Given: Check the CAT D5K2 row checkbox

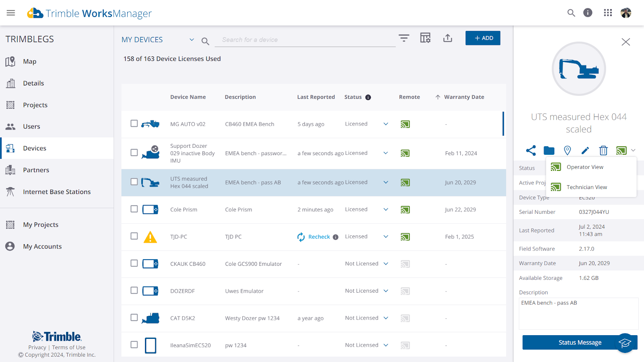Looking at the screenshot, I should [134, 318].
